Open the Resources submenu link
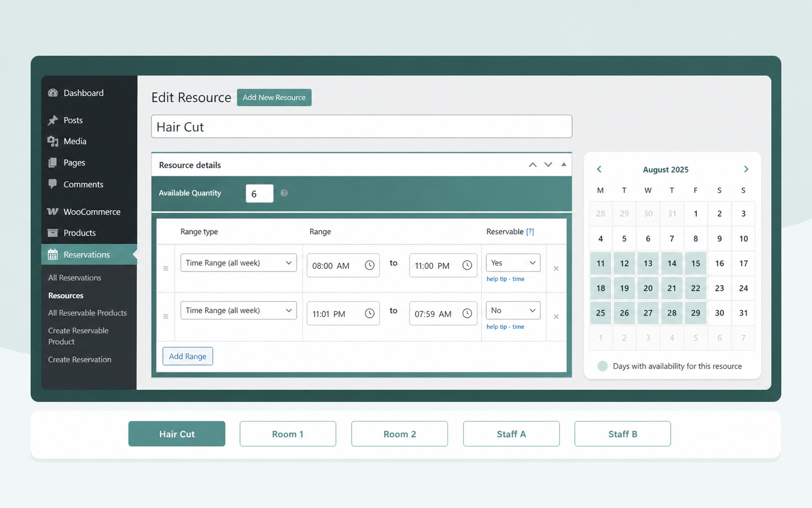 tap(66, 295)
